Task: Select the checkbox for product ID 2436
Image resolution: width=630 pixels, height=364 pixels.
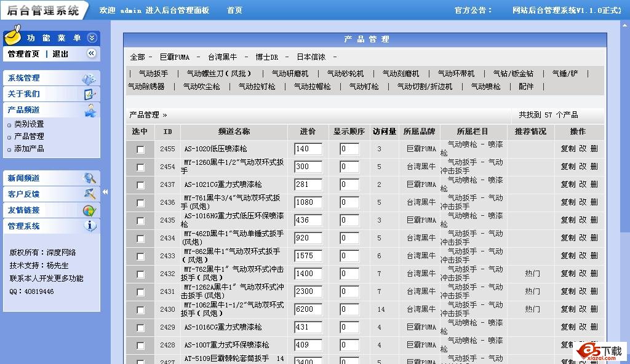Action: tap(140, 203)
